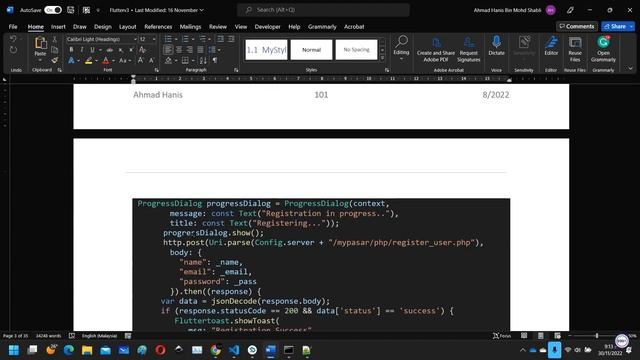Expand the Styles gallery more arrow
640x360 pixels.
[382, 58]
